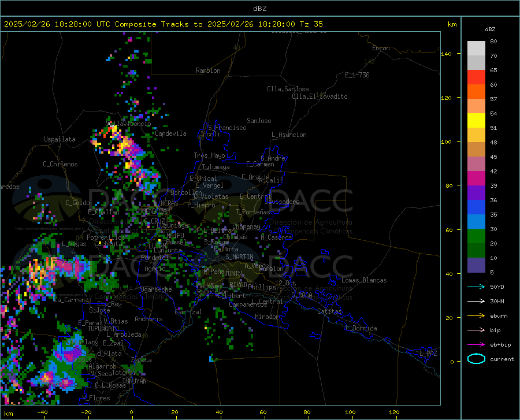
Task: Click the 'Mirador' map label
Action: click(x=266, y=317)
